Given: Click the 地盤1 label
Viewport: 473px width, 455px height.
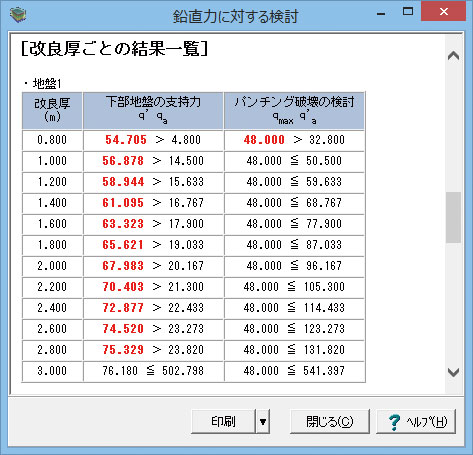Looking at the screenshot, I should pos(47,83).
